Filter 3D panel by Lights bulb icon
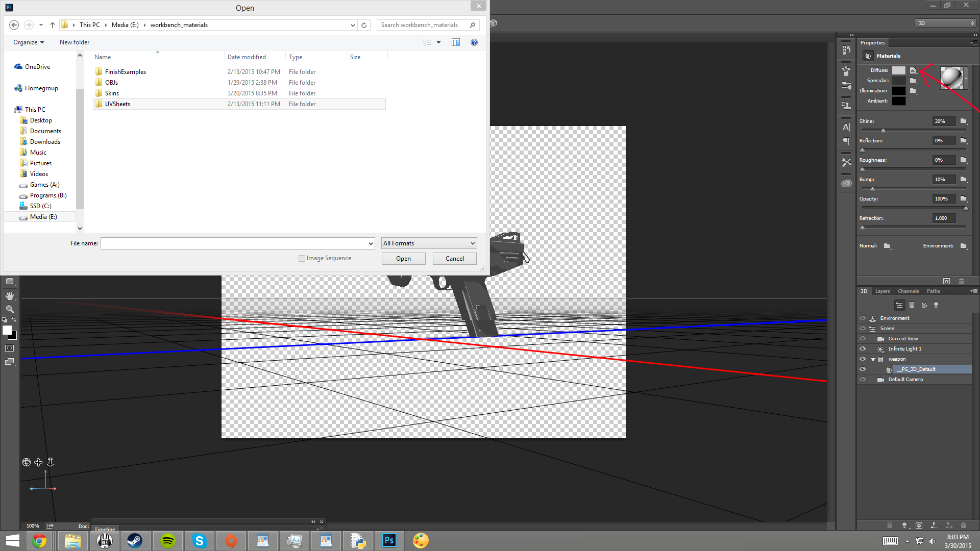This screenshot has width=980, height=551. [x=936, y=305]
